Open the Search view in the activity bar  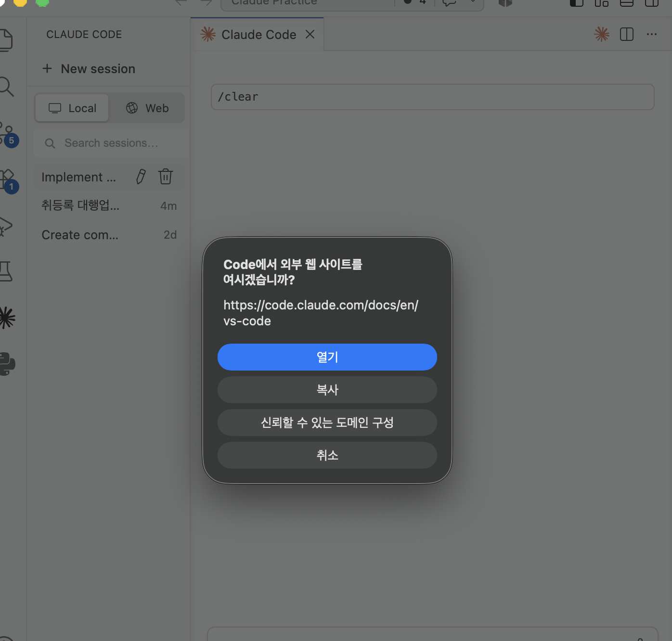pos(6,87)
